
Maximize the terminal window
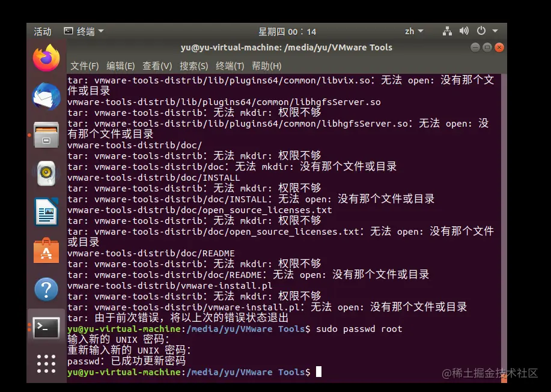(487, 47)
